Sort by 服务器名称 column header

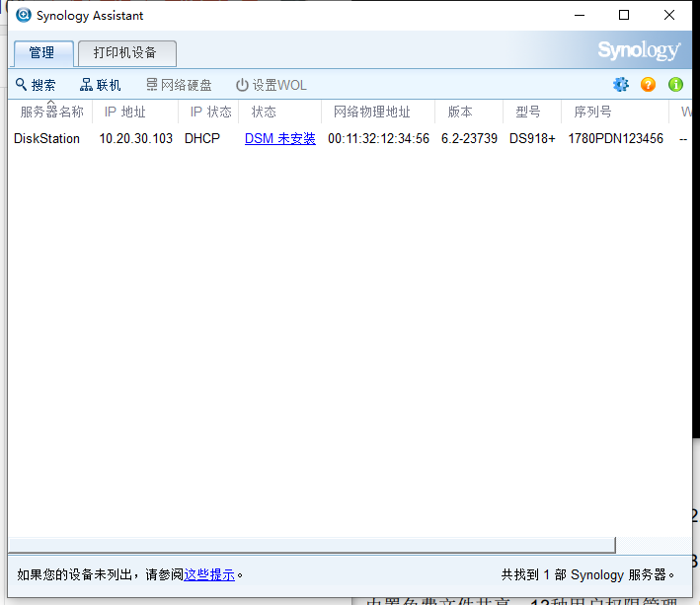(x=51, y=112)
